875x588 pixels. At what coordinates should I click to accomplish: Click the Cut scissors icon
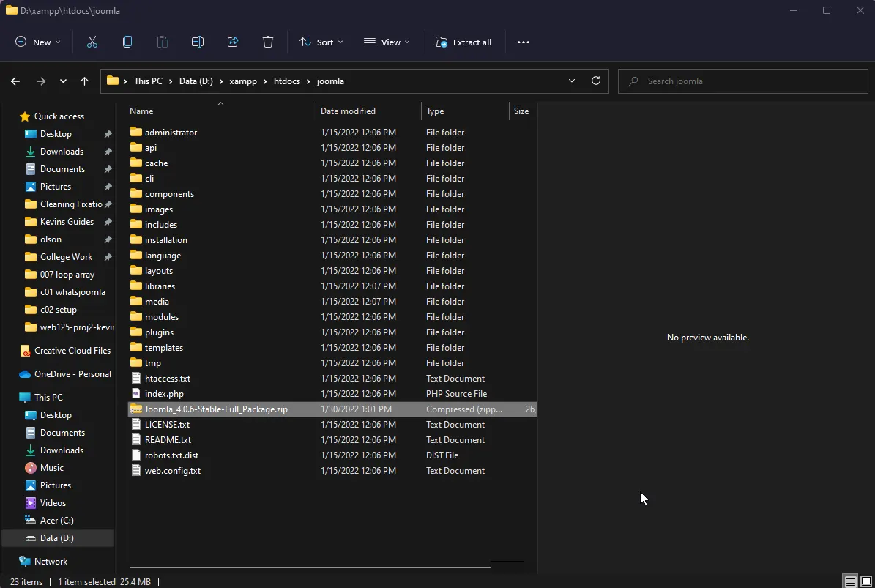tap(92, 42)
